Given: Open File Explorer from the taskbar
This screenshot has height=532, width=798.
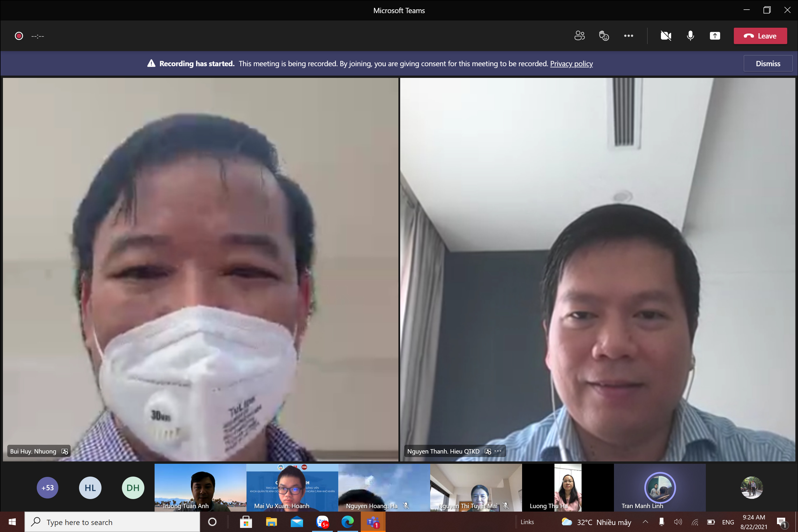Looking at the screenshot, I should (x=271, y=522).
